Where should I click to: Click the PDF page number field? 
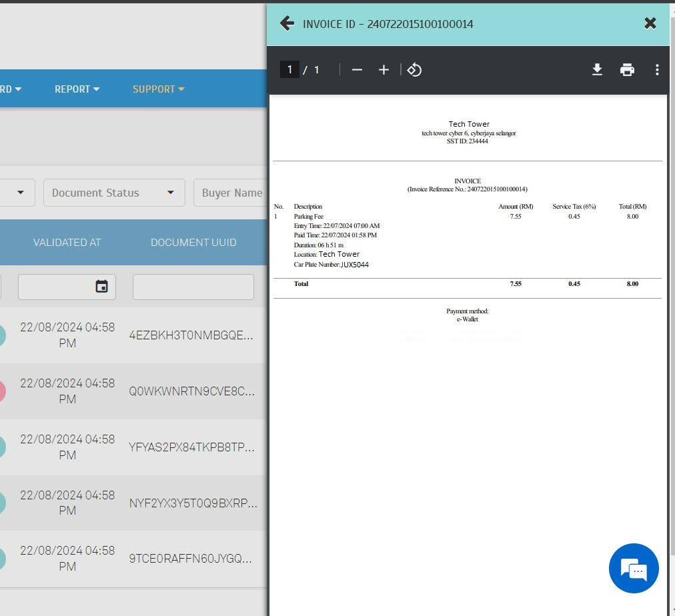pos(289,70)
